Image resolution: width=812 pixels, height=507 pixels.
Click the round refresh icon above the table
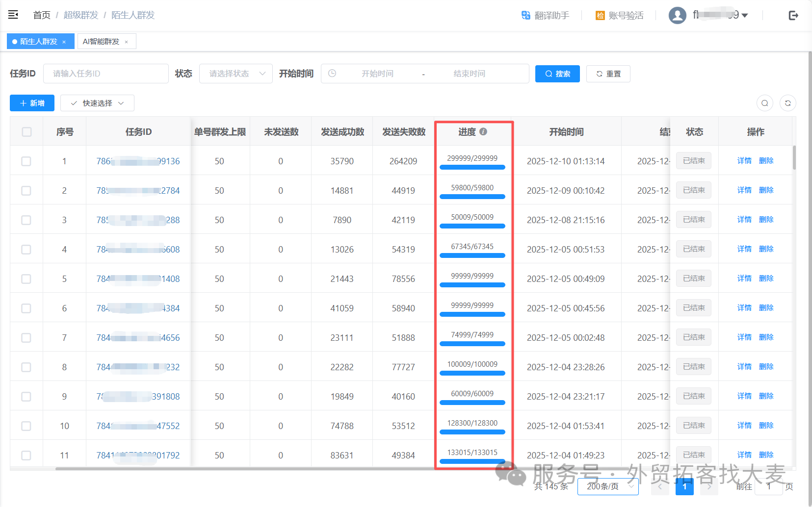tap(788, 103)
